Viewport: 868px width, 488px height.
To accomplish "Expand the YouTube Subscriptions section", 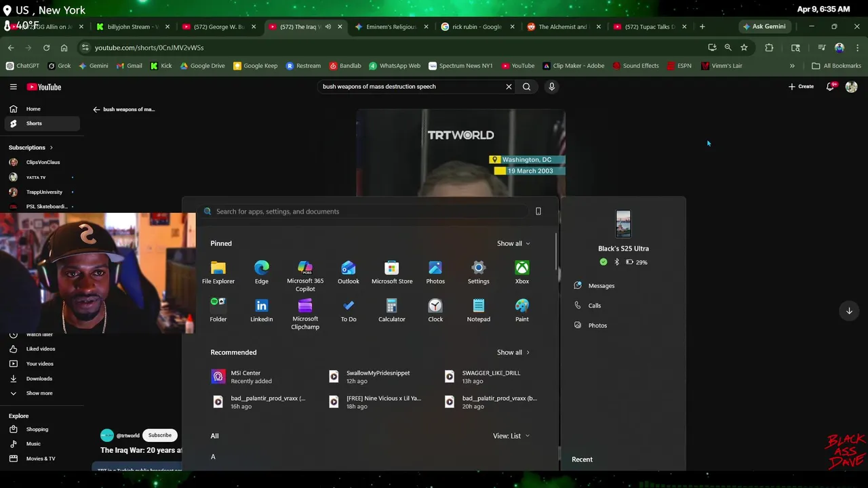I will 31,147.
